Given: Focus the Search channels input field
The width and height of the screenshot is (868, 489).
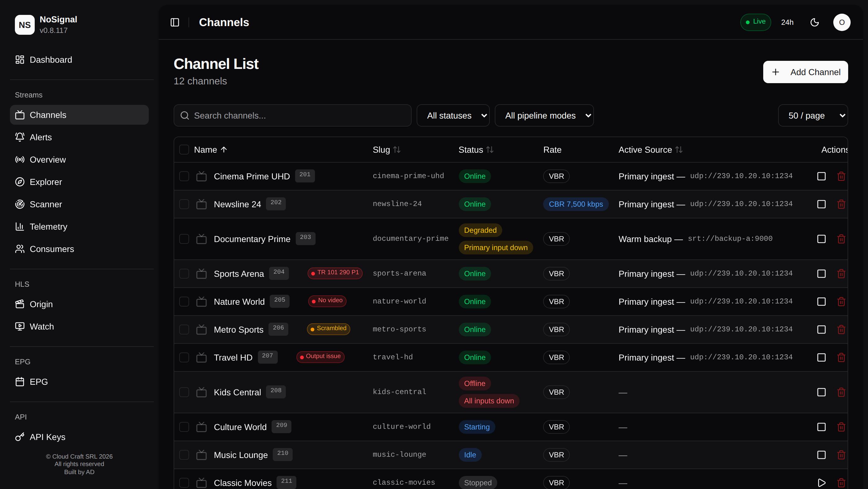Looking at the screenshot, I should [x=292, y=116].
